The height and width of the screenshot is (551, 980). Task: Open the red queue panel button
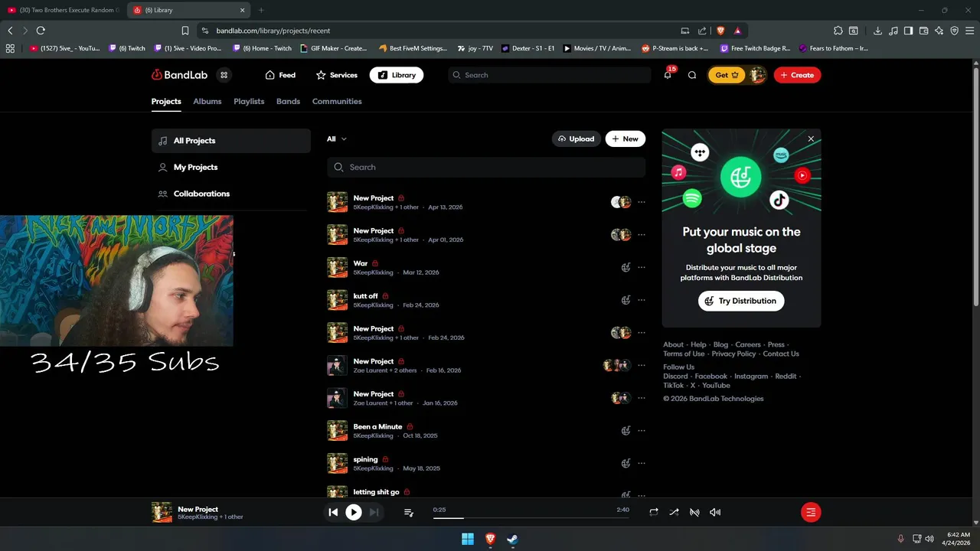(811, 512)
